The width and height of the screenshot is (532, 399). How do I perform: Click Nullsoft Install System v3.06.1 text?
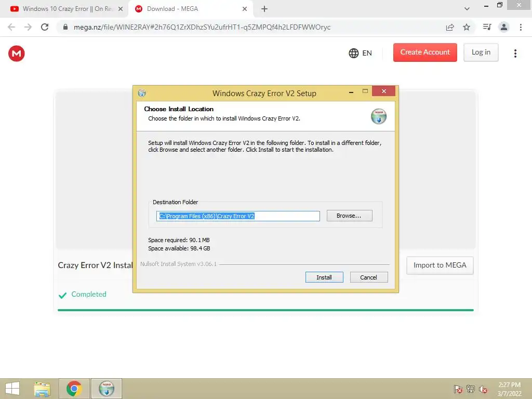coord(179,264)
